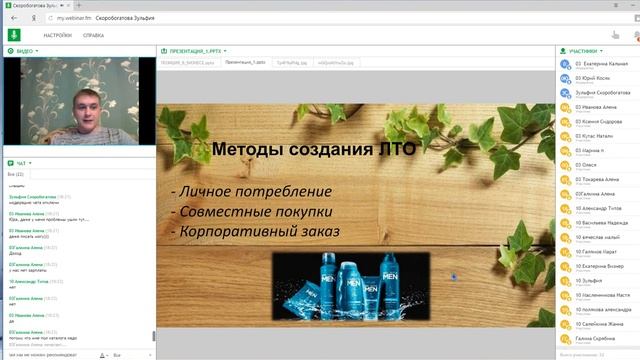Select participant name Галина Скрябина

pos(595,338)
